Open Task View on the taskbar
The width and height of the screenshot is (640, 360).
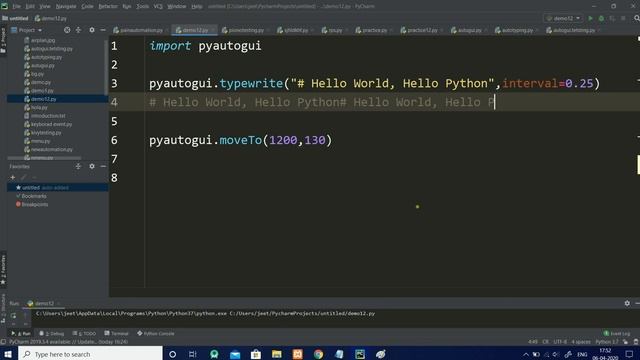pos(193,354)
